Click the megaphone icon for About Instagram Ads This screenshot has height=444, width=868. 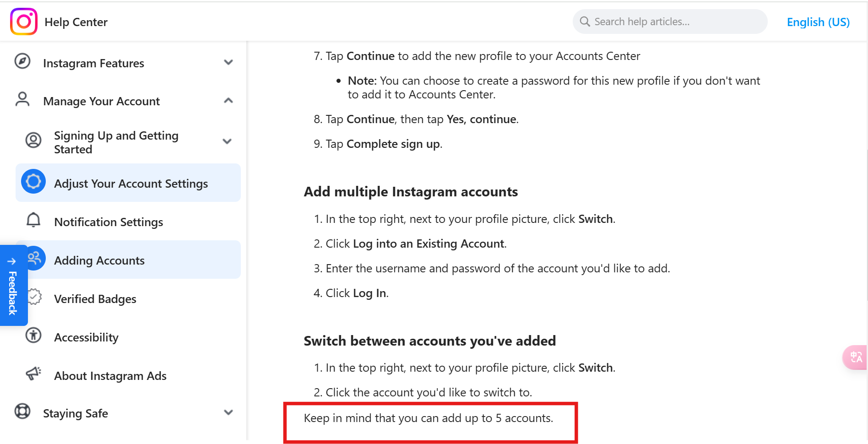pyautogui.click(x=33, y=374)
